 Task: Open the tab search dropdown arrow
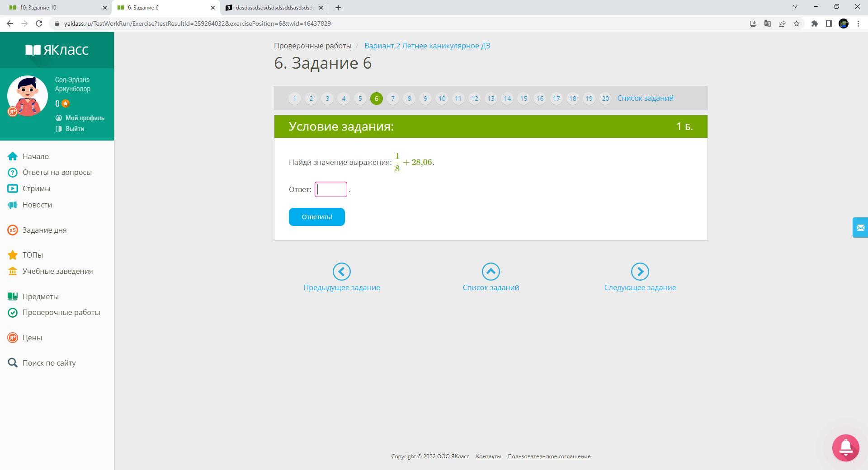point(795,7)
